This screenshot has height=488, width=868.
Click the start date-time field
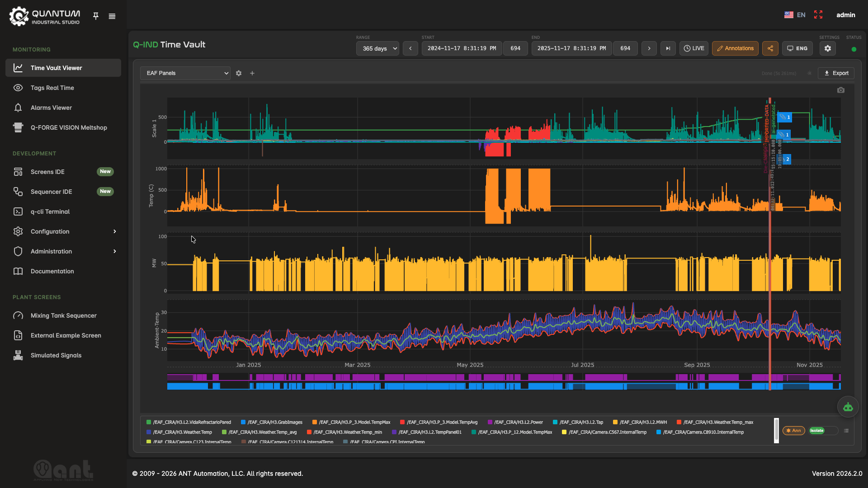tap(462, 48)
